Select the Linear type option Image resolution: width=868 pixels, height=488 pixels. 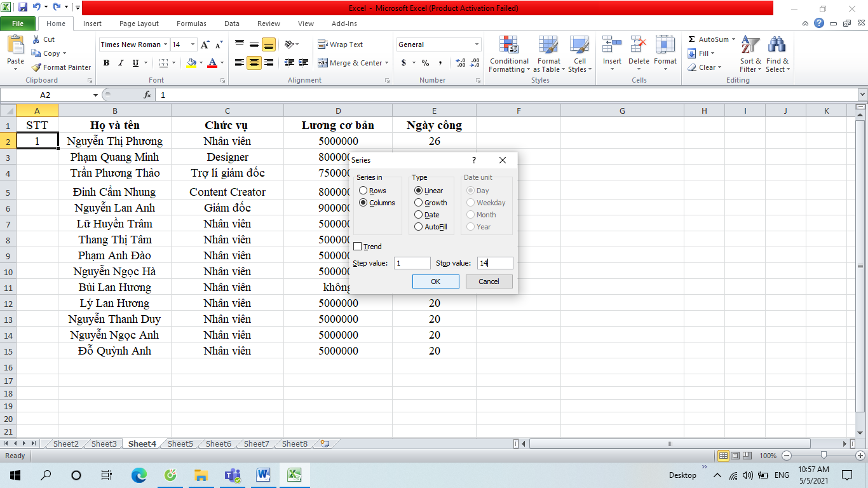(x=418, y=191)
